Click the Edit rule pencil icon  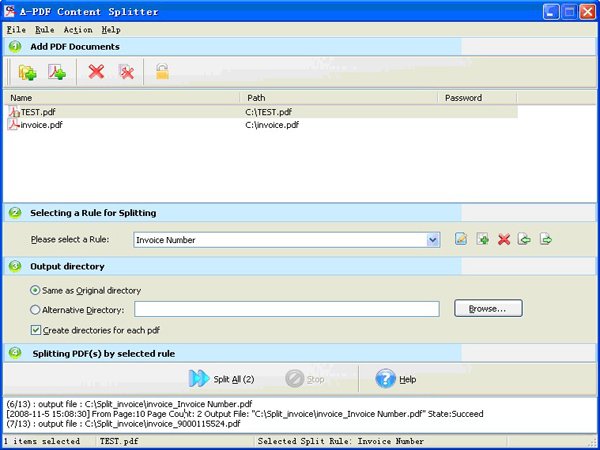pyautogui.click(x=461, y=239)
